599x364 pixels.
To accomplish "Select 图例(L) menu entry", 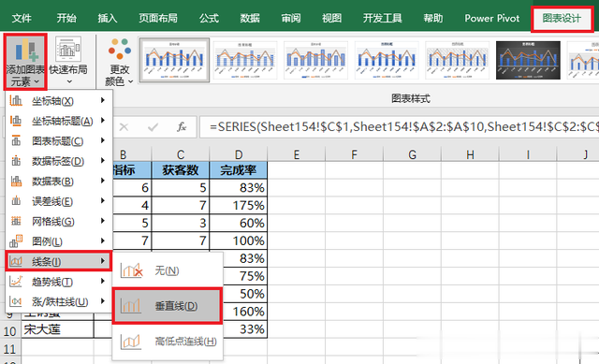I will 59,241.
